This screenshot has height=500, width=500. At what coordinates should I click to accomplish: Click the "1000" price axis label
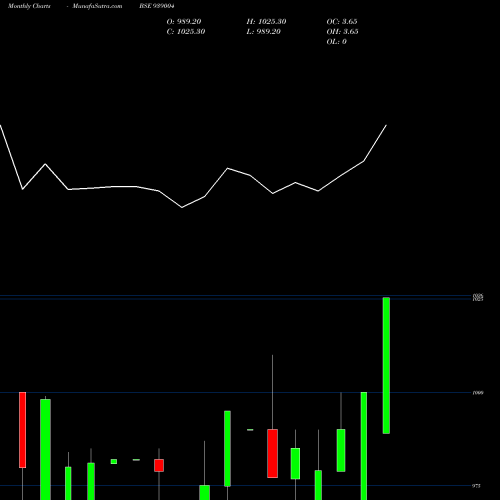point(478,393)
